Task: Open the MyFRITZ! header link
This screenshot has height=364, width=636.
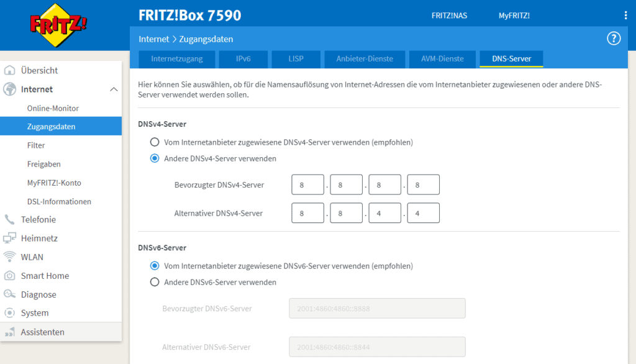Action: 514,16
